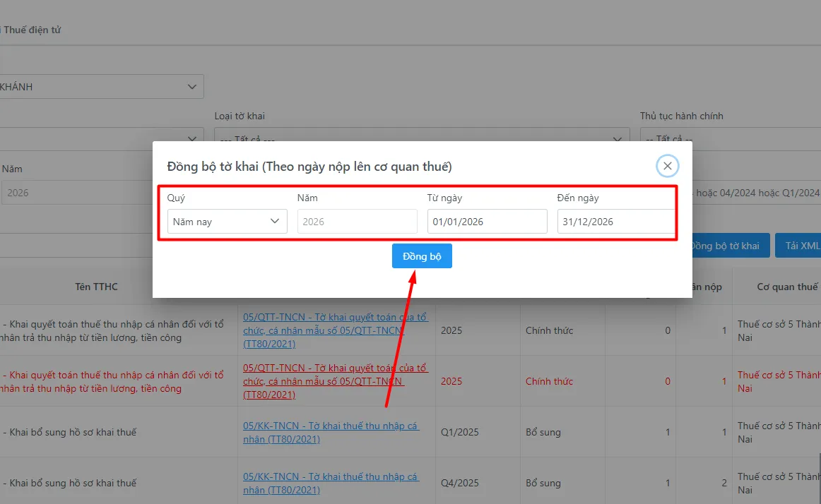Image resolution: width=821 pixels, height=504 pixels.
Task: Open the Quý dropdown showing Năm nay
Action: tap(228, 222)
